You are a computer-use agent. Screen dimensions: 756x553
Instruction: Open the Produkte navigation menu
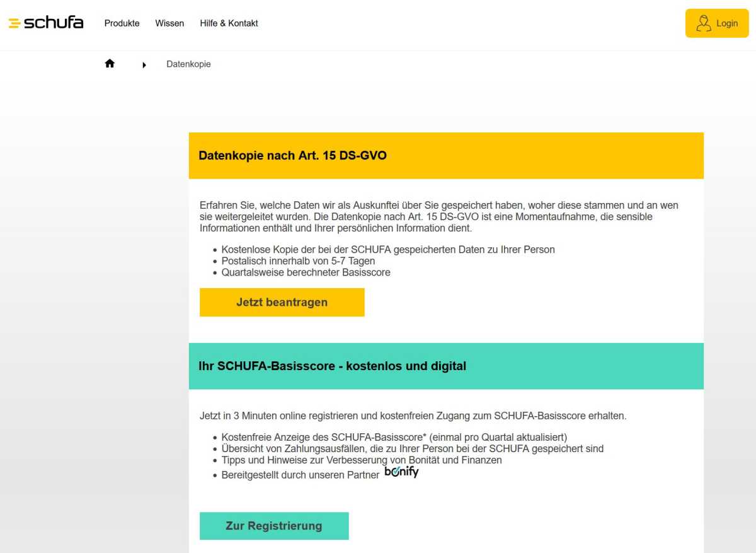point(122,23)
